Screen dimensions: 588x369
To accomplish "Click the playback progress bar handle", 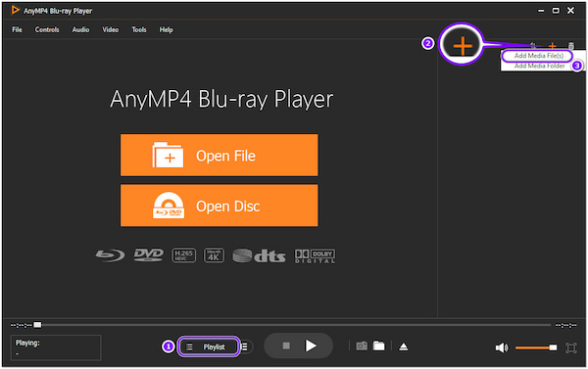I will (37, 325).
